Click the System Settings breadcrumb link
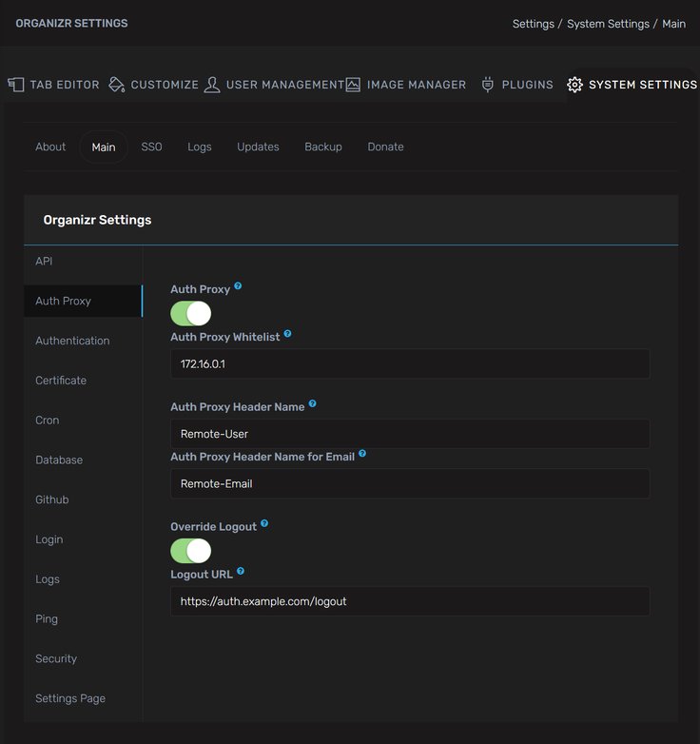 coord(608,24)
